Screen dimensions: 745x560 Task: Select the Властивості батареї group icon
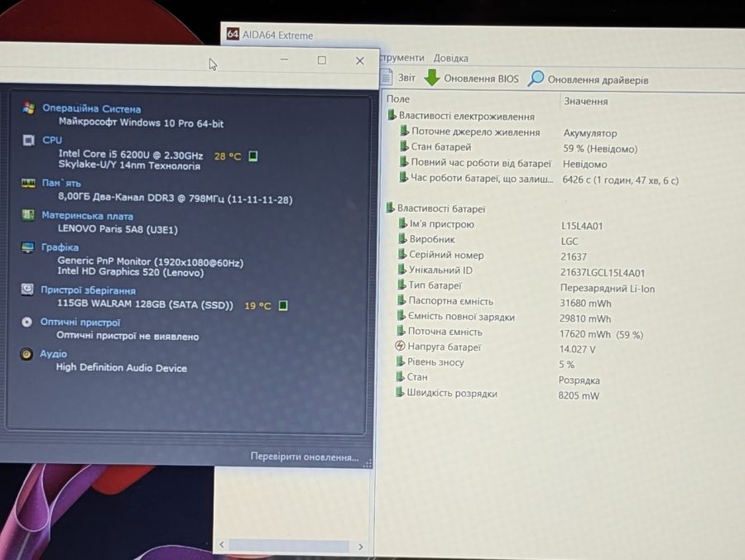(x=390, y=207)
